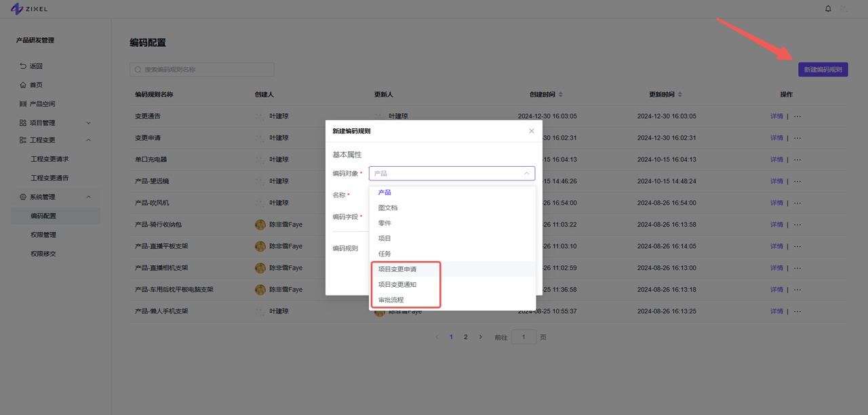Go to previous page arrow
Screen dimensions: 868x415
click(x=437, y=337)
